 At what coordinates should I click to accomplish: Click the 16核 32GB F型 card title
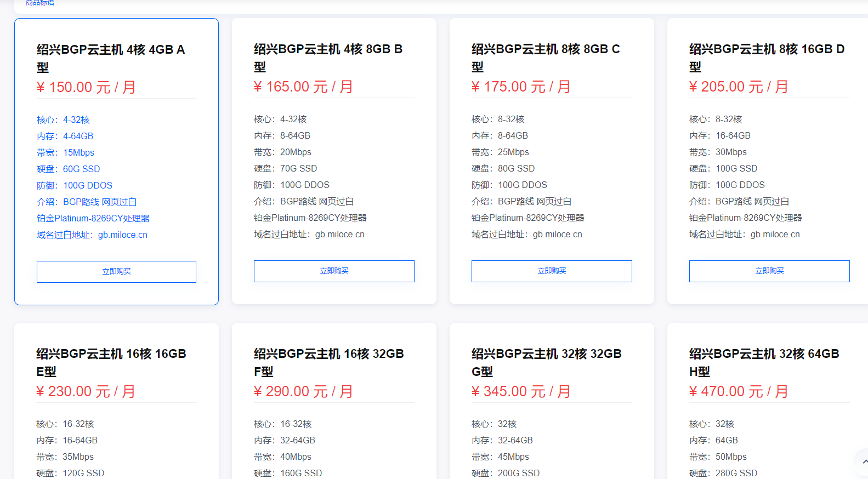coord(328,362)
